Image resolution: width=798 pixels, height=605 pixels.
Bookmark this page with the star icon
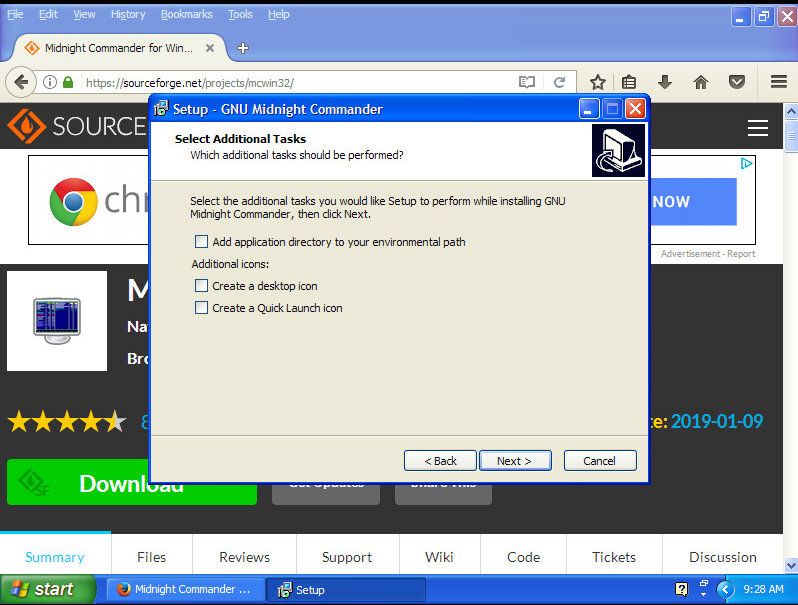coord(597,82)
